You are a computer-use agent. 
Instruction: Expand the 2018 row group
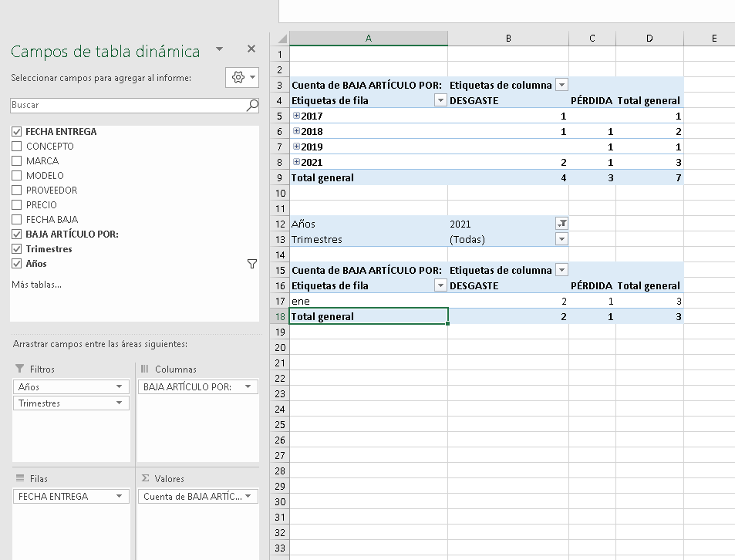click(296, 131)
